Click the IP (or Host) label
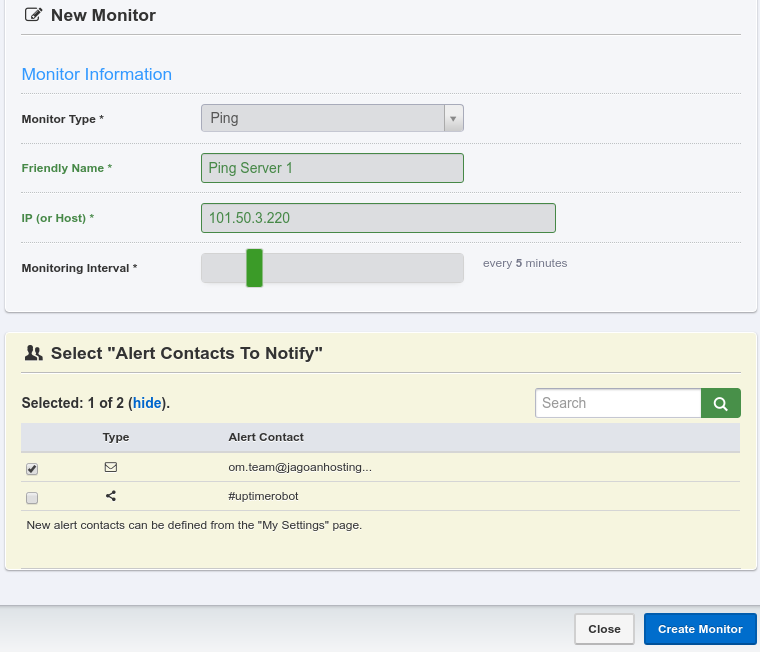This screenshot has height=652, width=760. (x=58, y=218)
